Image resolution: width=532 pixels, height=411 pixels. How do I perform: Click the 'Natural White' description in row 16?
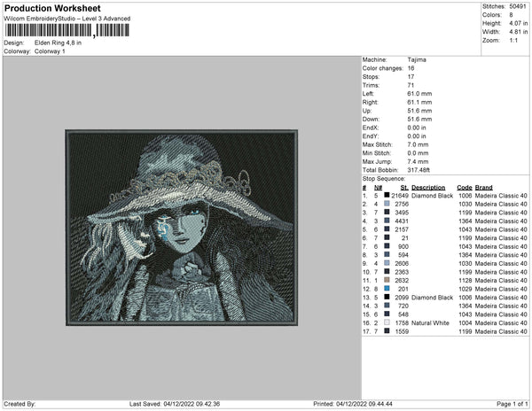coord(430,323)
